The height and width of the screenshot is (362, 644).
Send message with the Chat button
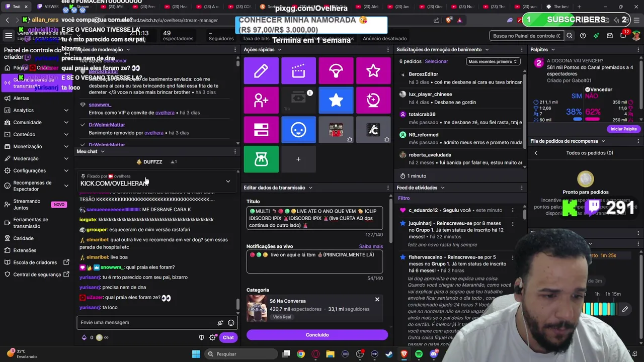228,337
